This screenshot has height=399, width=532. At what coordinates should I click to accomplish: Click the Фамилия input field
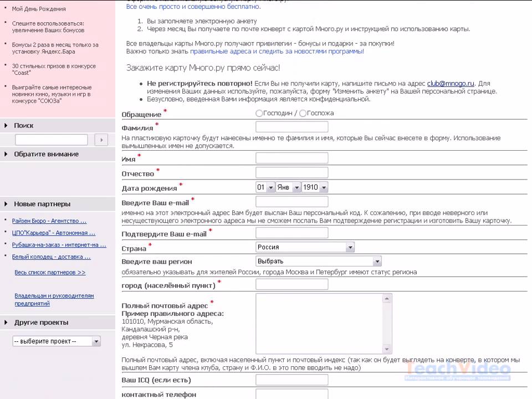292,127
